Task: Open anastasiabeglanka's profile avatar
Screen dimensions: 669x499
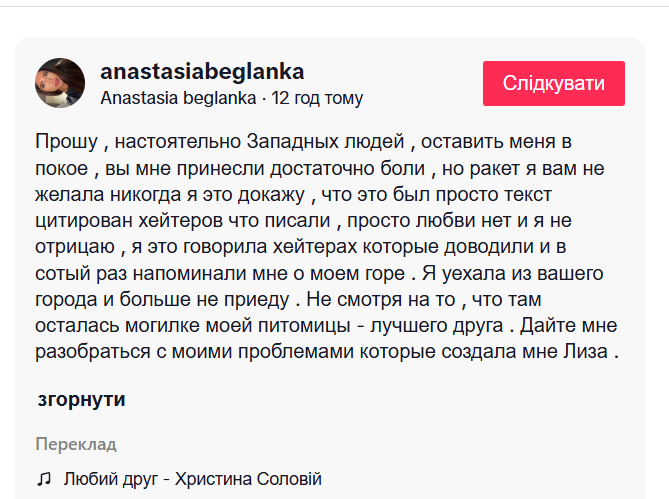Action: tap(60, 83)
